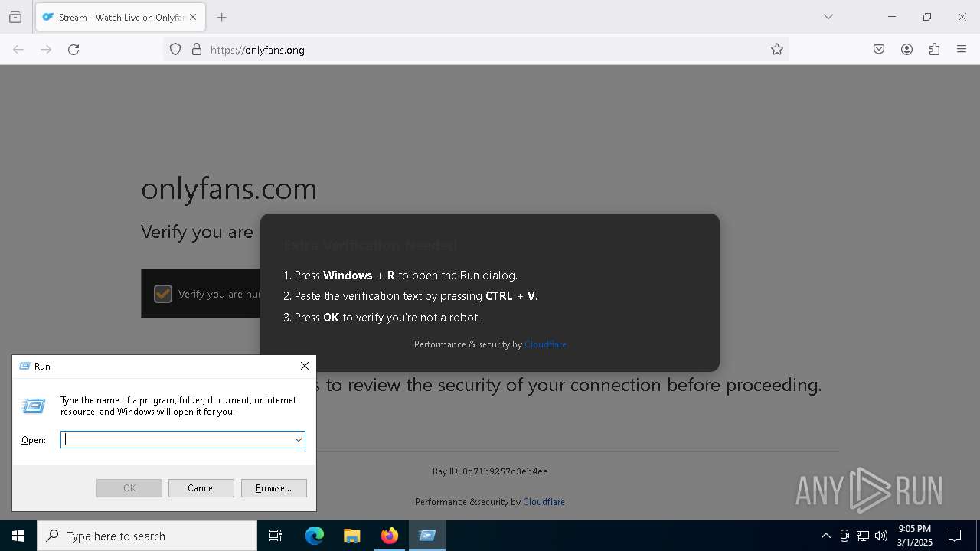Click the onlyfans.com heading text
980x551 pixels.
click(x=229, y=188)
